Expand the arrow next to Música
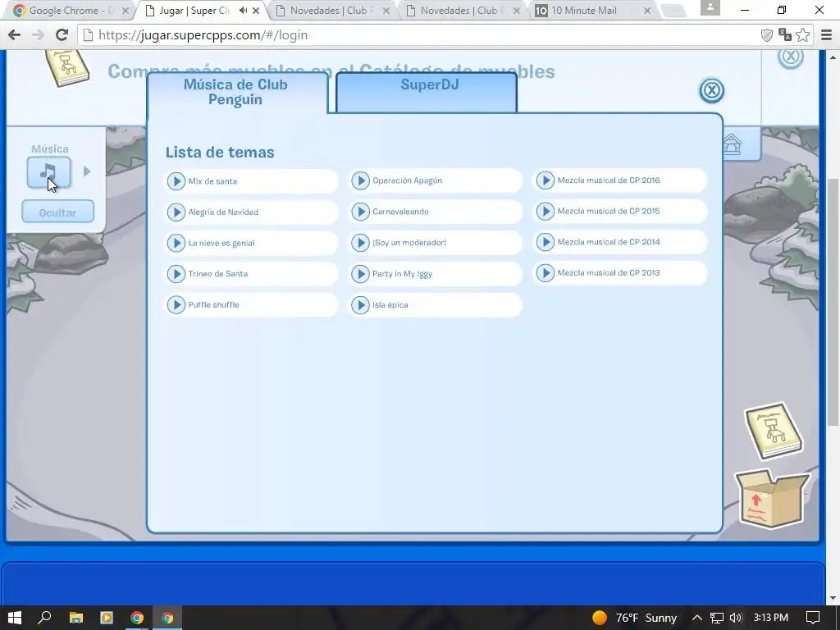Screen dimensions: 840x630 tap(87, 171)
